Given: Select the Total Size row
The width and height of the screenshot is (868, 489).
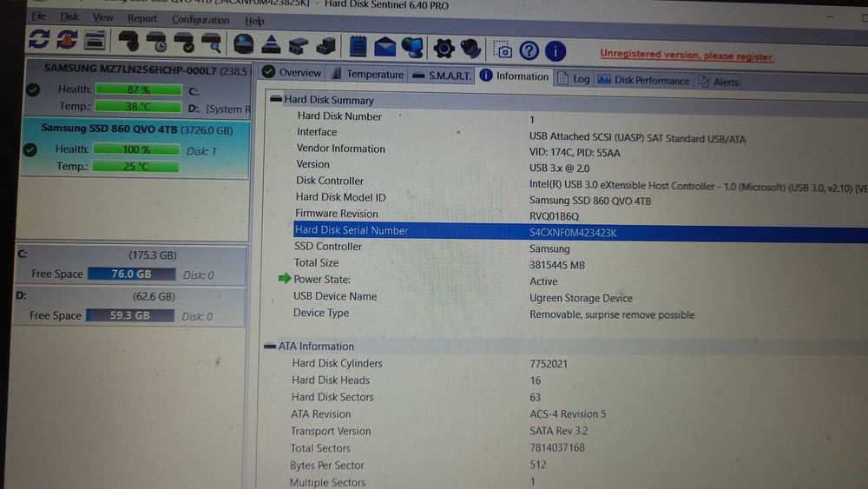Looking at the screenshot, I should pyautogui.click(x=580, y=263).
